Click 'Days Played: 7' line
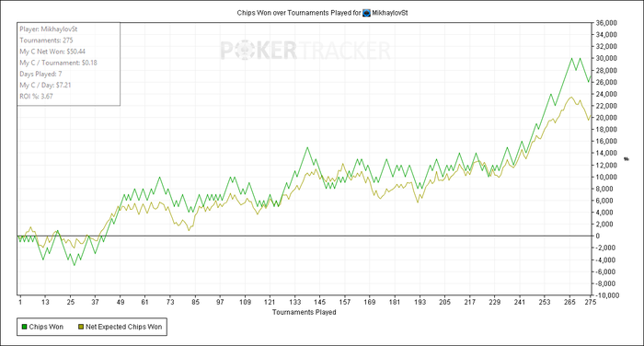Screen dimensions: 644x346 click(x=40, y=74)
